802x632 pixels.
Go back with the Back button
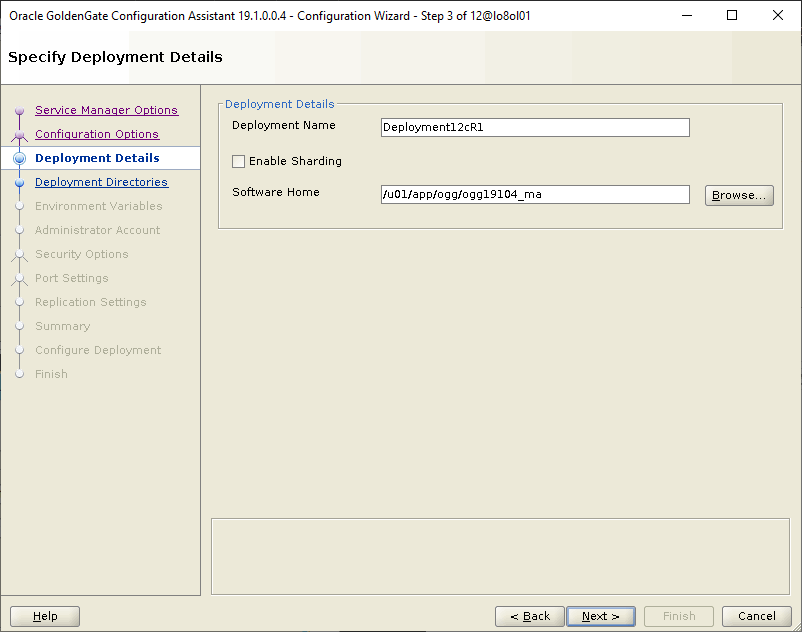click(529, 616)
